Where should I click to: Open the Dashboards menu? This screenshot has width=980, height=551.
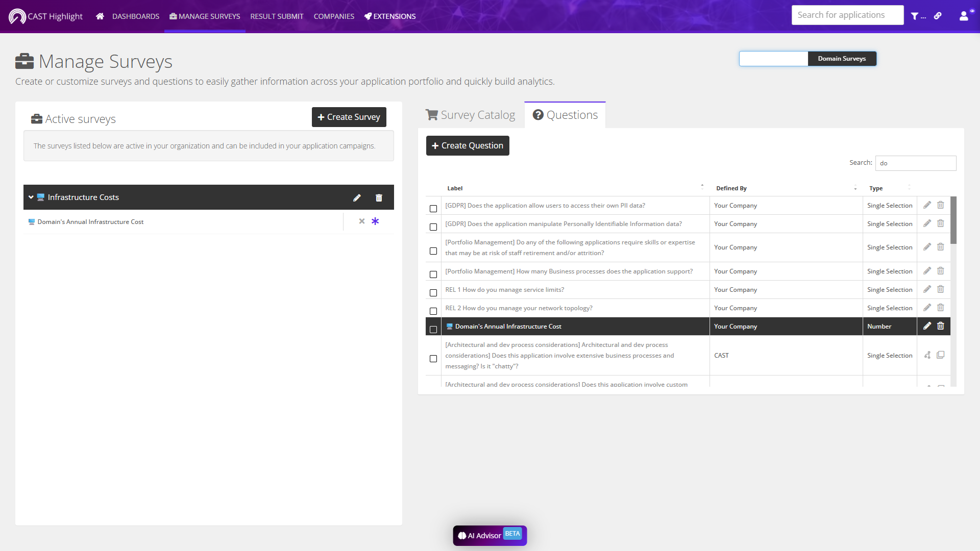pos(136,16)
